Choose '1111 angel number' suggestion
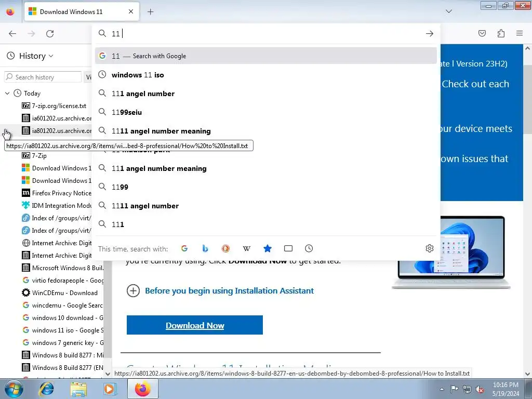Viewport: 532px width, 399px height. point(266,206)
